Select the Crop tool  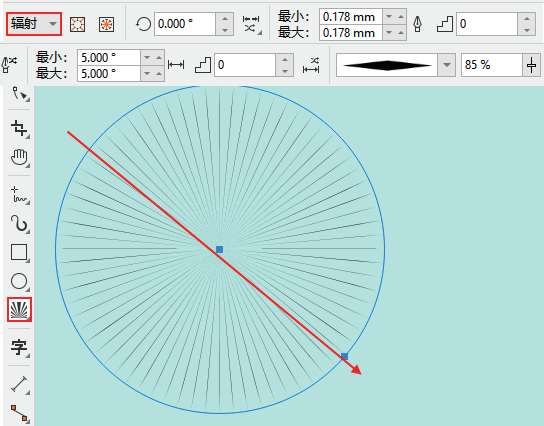(x=19, y=128)
